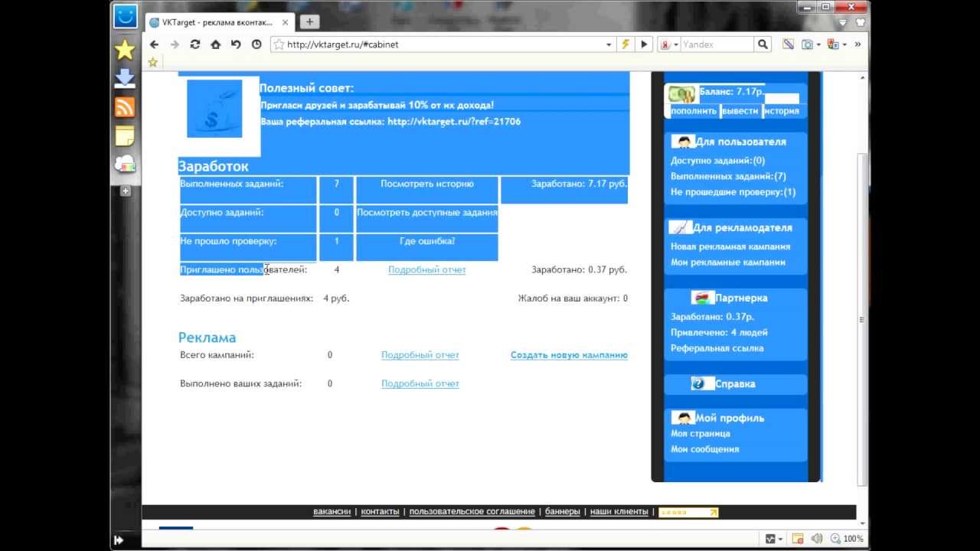Switch render mode with lightning bolt icon

(626, 44)
